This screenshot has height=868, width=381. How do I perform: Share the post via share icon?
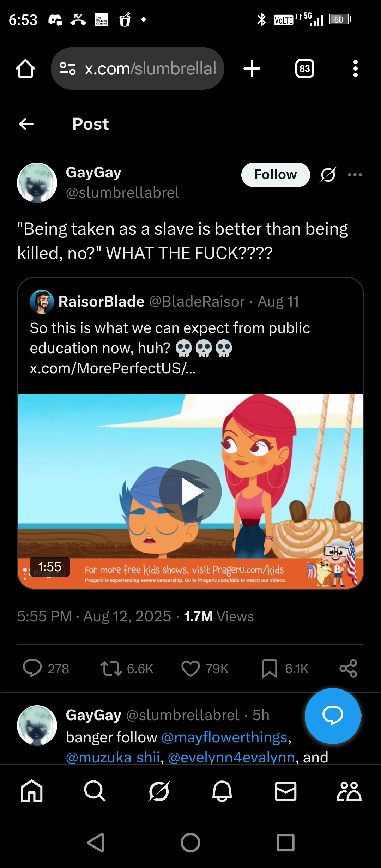[348, 668]
